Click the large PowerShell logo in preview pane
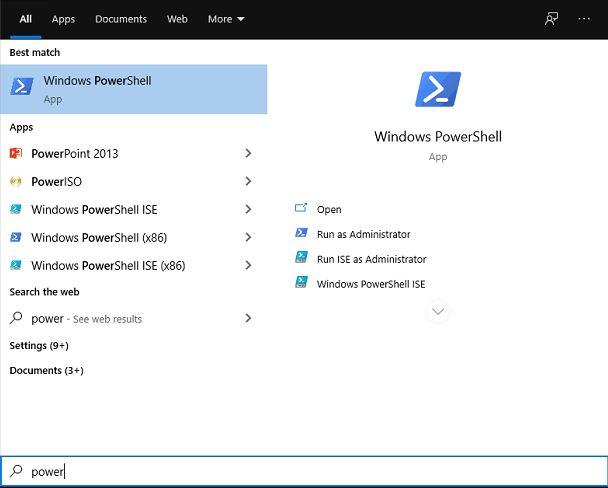Image resolution: width=608 pixels, height=488 pixels. 438,89
